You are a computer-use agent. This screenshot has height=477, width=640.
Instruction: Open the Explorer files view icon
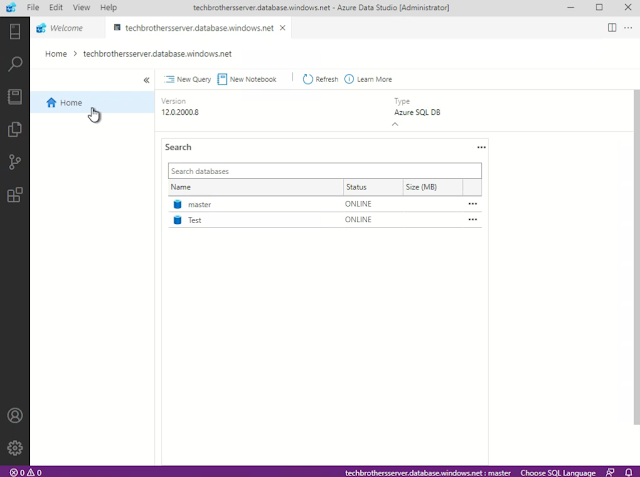click(15, 129)
